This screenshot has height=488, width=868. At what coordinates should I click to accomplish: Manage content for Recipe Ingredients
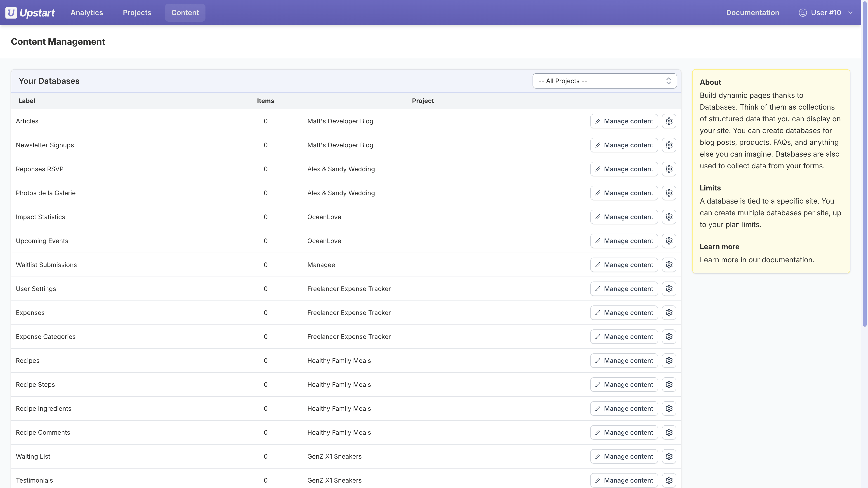click(x=624, y=408)
